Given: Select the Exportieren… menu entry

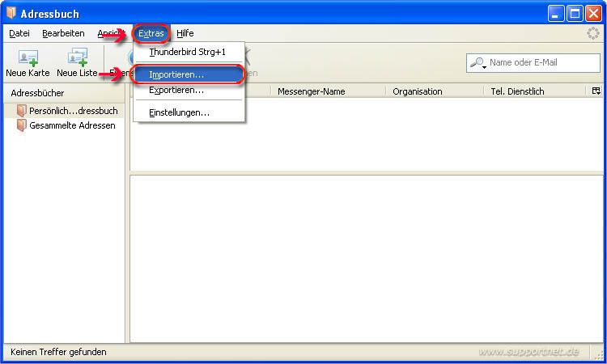Looking at the screenshot, I should click(x=189, y=90).
